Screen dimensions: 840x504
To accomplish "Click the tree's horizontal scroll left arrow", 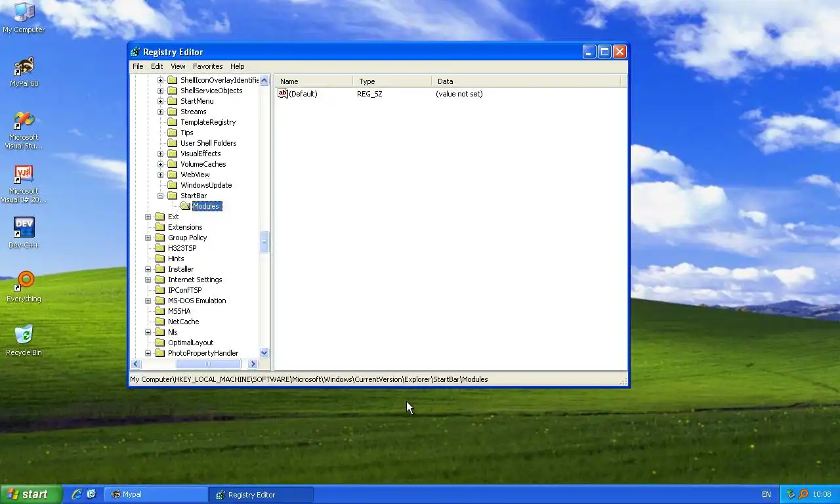I will (x=136, y=364).
